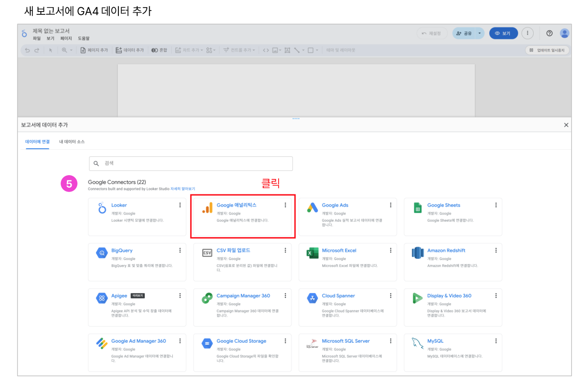Click the 제목 없는 보고서 report title

(51, 31)
